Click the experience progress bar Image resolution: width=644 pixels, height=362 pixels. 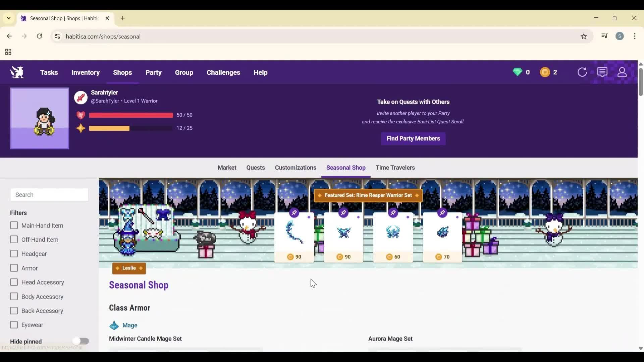pos(130,128)
